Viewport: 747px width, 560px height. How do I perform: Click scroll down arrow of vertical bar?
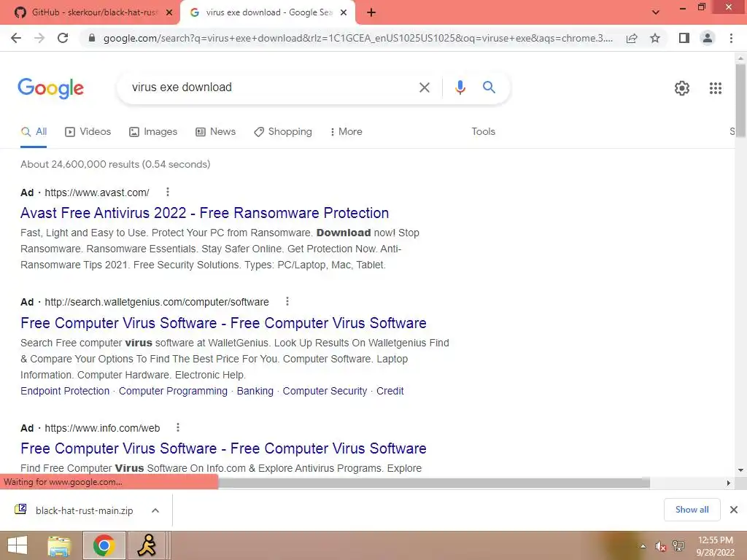click(740, 470)
